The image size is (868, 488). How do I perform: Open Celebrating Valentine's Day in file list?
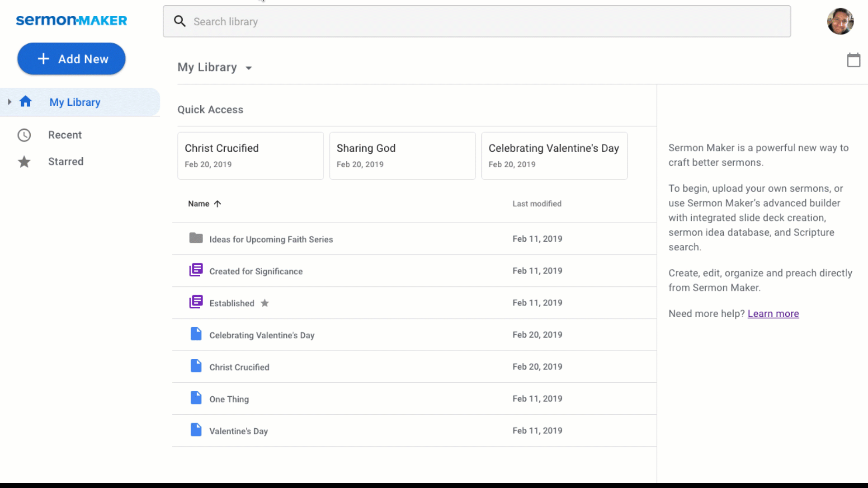(x=262, y=336)
